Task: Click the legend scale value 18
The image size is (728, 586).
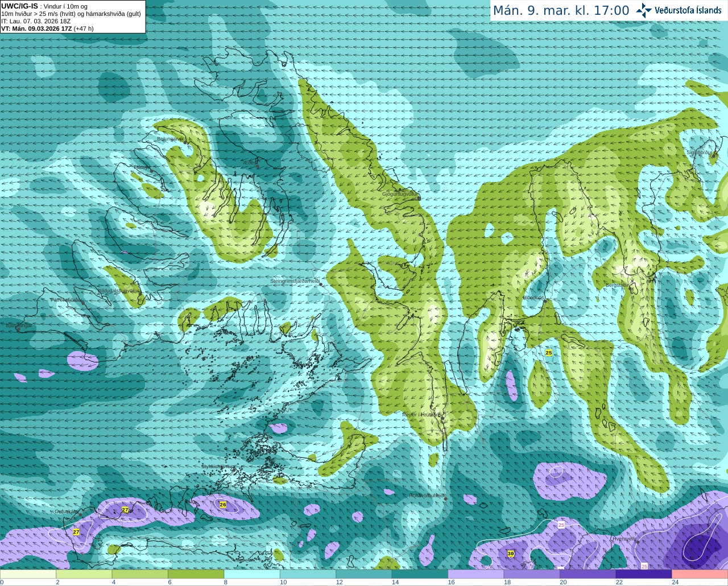Action: pos(507,582)
